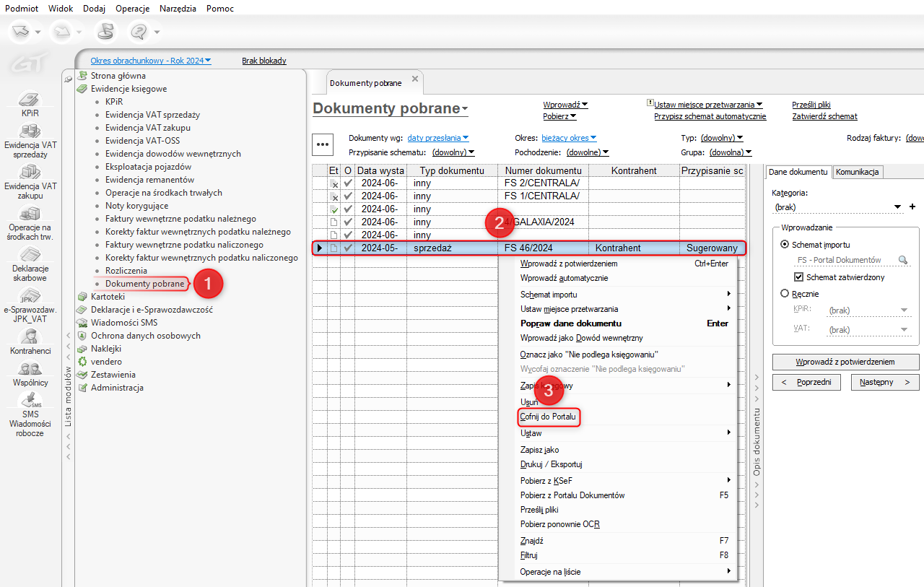This screenshot has height=587, width=924.
Task: Open Ewidencja VAT sprzedaży sidebar icon
Action: [x=30, y=132]
